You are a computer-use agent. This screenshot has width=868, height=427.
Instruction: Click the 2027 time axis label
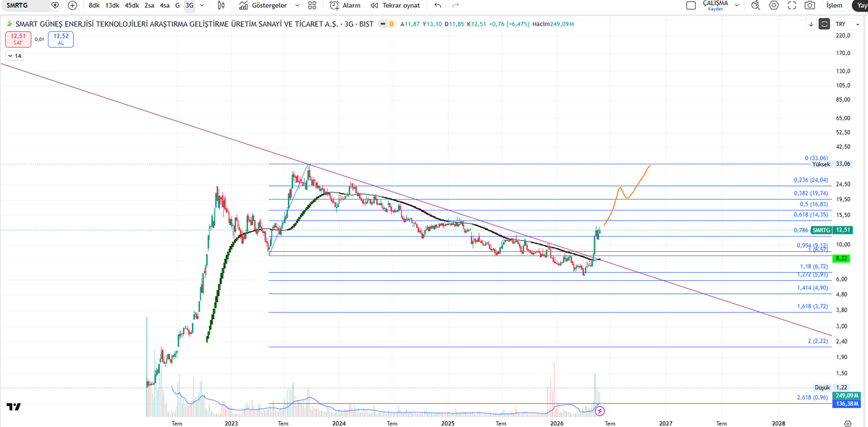pos(665,423)
